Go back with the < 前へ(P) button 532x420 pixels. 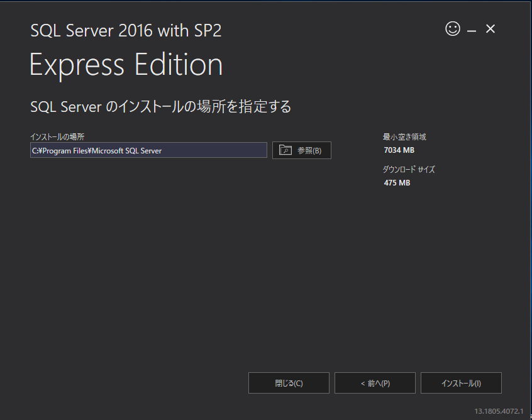(375, 383)
